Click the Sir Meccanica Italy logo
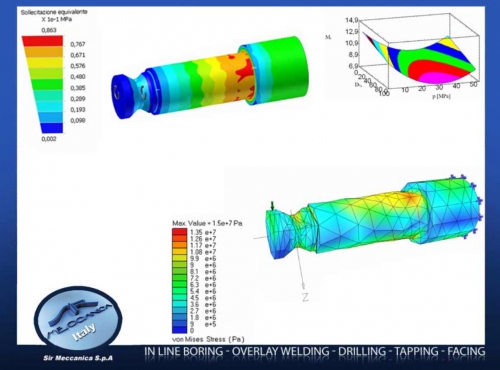 (x=78, y=319)
